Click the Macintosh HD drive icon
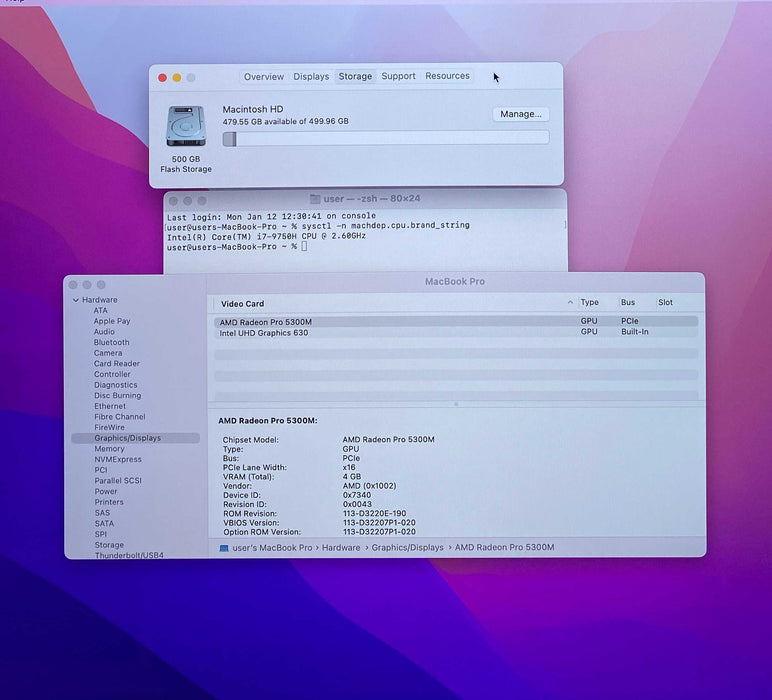This screenshot has width=772, height=700. [x=186, y=127]
